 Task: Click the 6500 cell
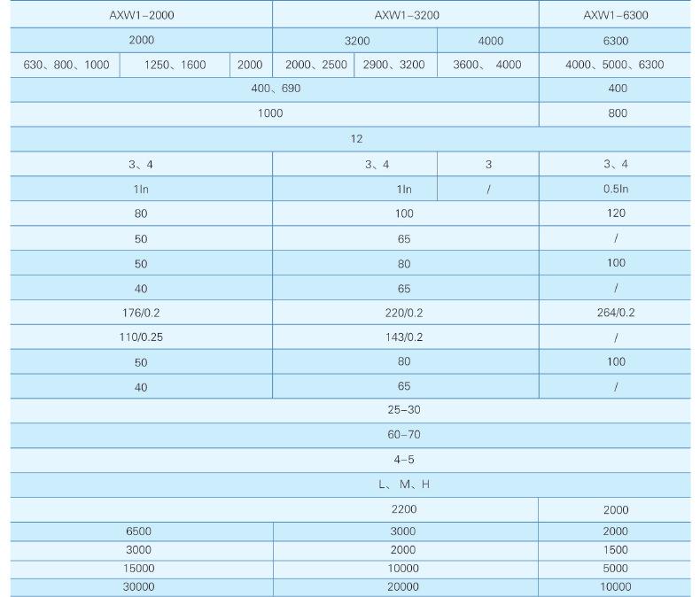click(142, 531)
